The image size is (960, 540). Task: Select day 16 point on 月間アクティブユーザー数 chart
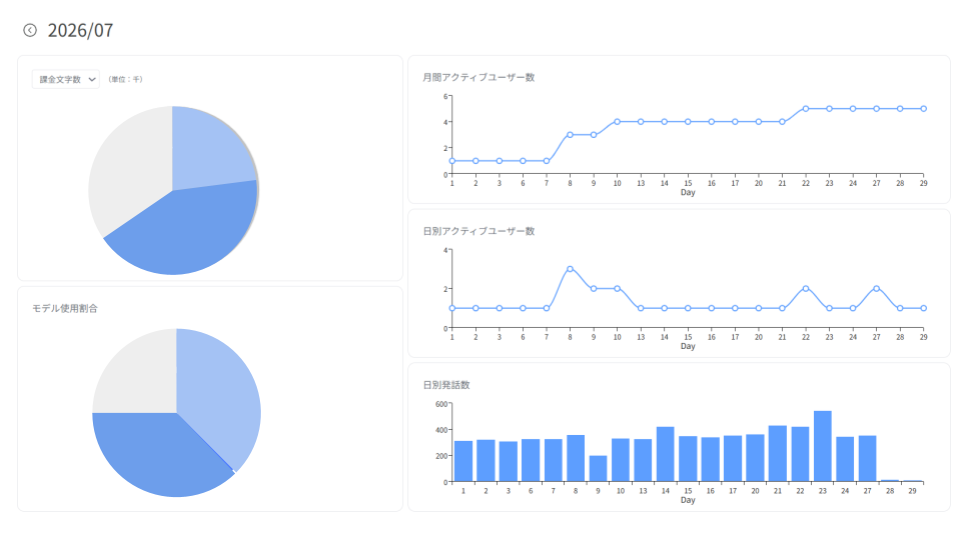[711, 122]
